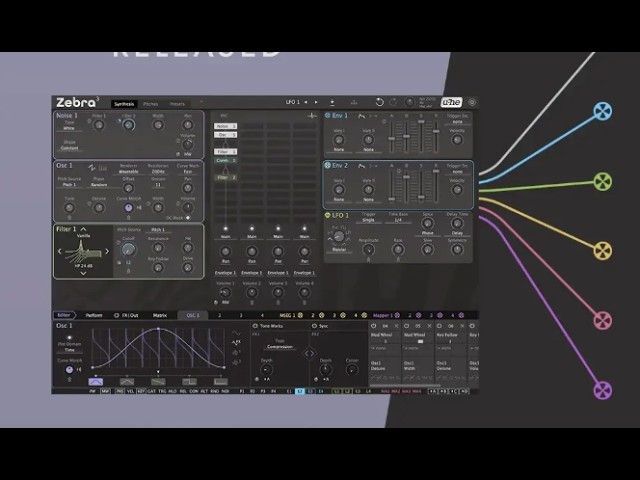Click the MSEG 1 tab icon
Screen dimensions: 640x480
click(300, 315)
